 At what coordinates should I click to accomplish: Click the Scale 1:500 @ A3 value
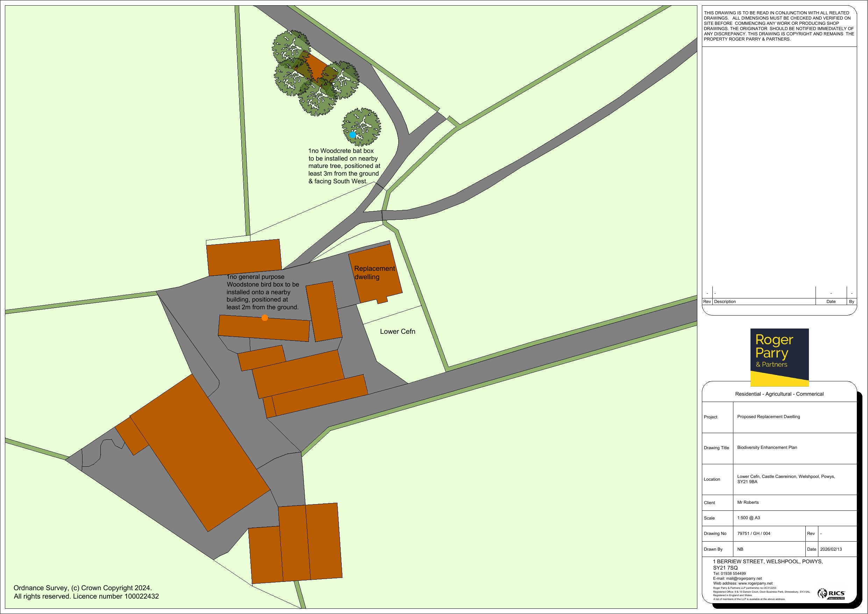point(748,518)
